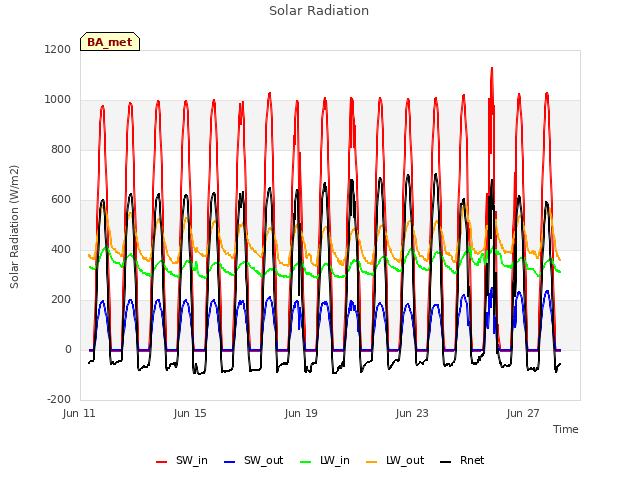Click the BA_met annotation label
This screenshot has height=480, width=640.
pyautogui.click(x=110, y=42)
